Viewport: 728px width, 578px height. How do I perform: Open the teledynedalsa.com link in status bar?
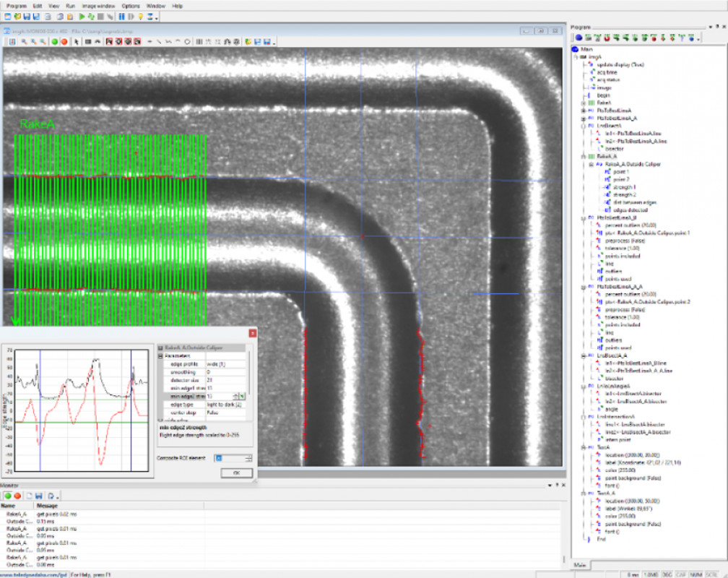34,574
